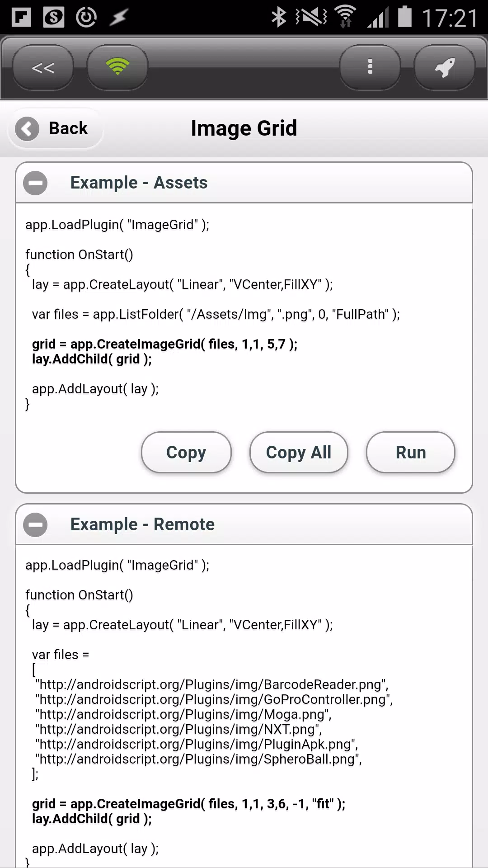Open Bluetooth status icon in status bar
Image resolution: width=488 pixels, height=868 pixels.
(279, 18)
